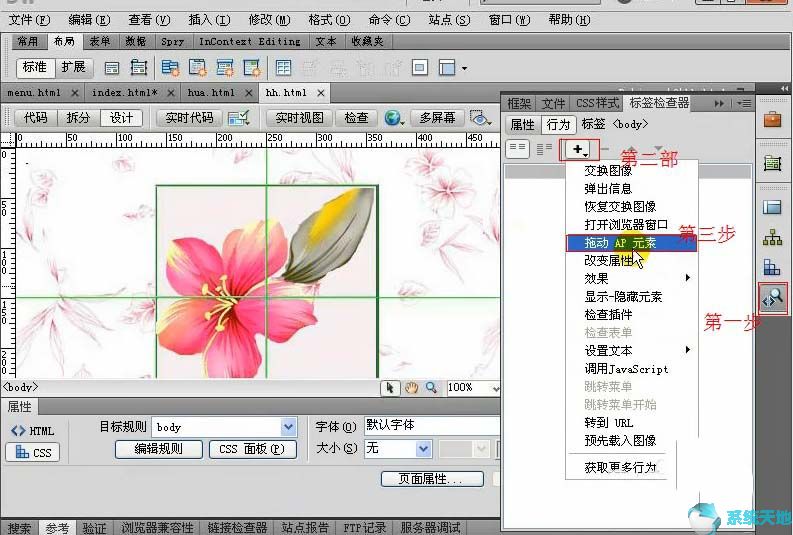The width and height of the screenshot is (793, 535).
Task: Open tag inspector icon in right dock
Action: coord(773,299)
